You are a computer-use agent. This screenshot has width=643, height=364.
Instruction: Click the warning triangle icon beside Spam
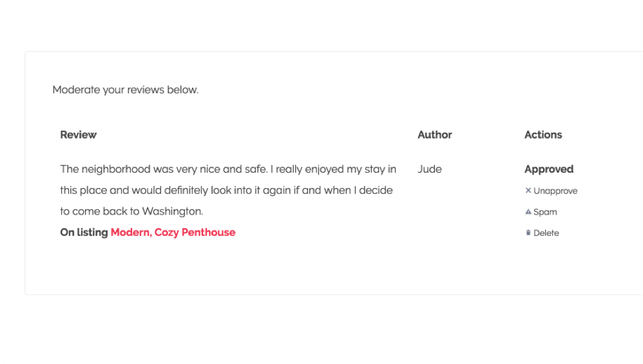528,212
